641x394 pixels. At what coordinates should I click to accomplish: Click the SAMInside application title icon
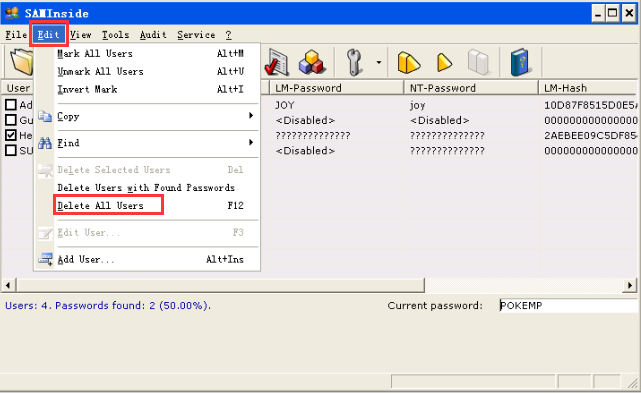tap(12, 13)
